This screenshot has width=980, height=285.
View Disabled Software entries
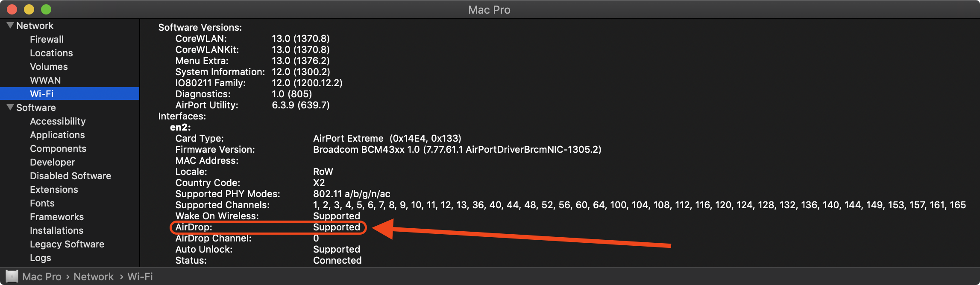[x=70, y=176]
